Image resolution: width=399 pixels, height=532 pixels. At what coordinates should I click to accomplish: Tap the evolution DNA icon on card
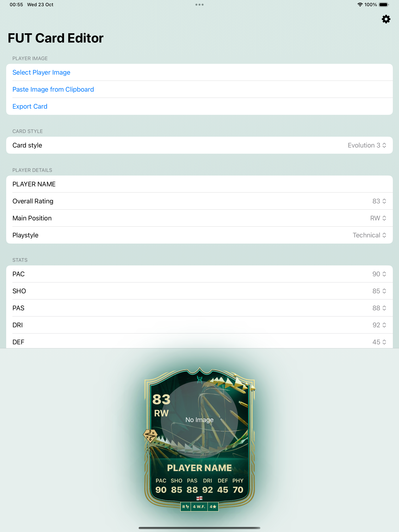[199, 379]
